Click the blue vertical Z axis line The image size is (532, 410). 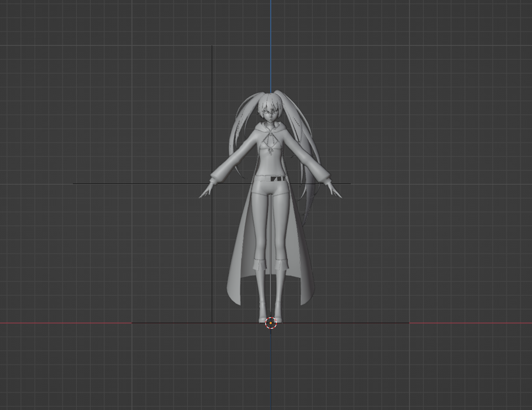click(271, 44)
